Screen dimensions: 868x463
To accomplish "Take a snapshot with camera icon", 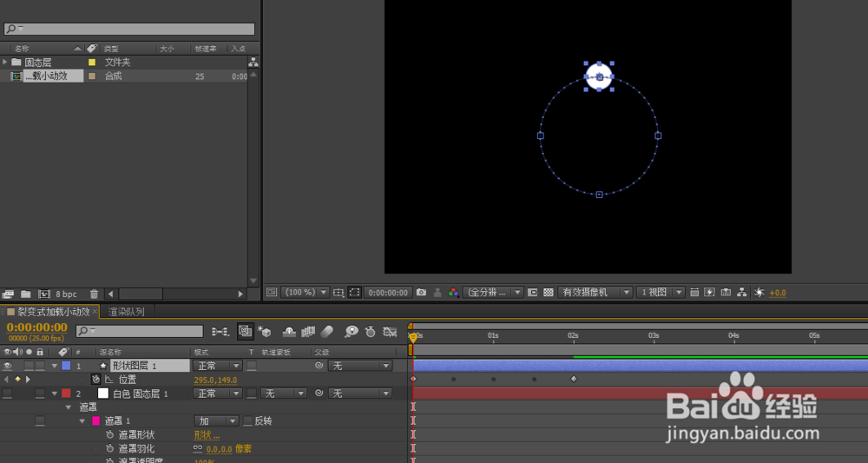I will coord(421,292).
